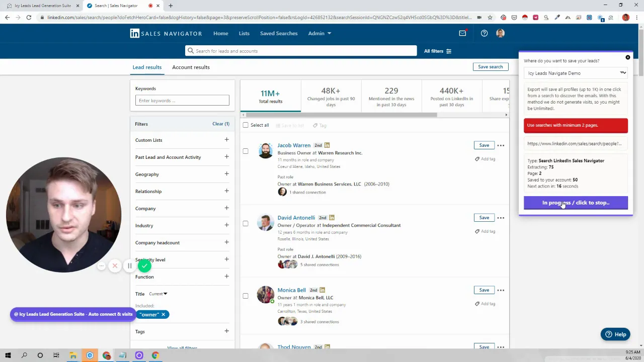Open Saved Searches
This screenshot has height=362, width=644.
[x=279, y=34]
